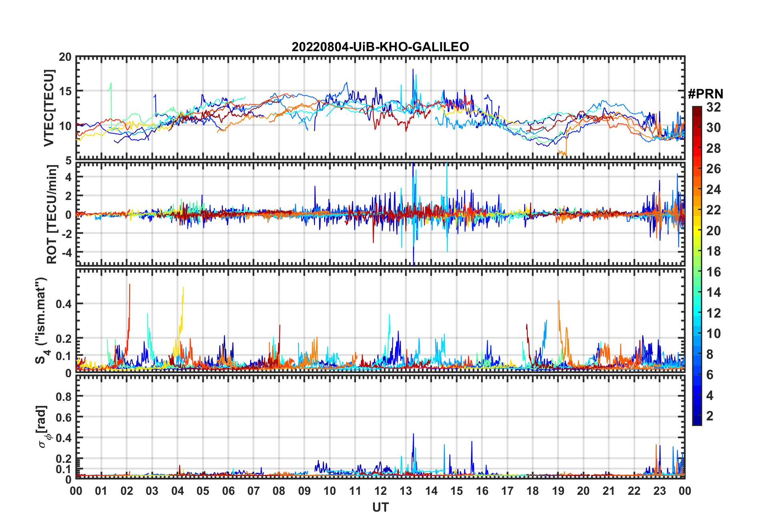Click S4 axis tick label 0.4
Screen dimensions: 761x532
tap(63, 304)
